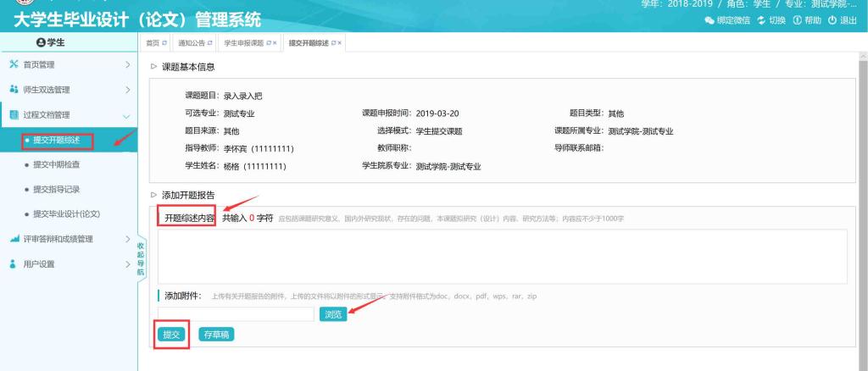Click the refresh icon on 通知公告 tab

point(209,42)
